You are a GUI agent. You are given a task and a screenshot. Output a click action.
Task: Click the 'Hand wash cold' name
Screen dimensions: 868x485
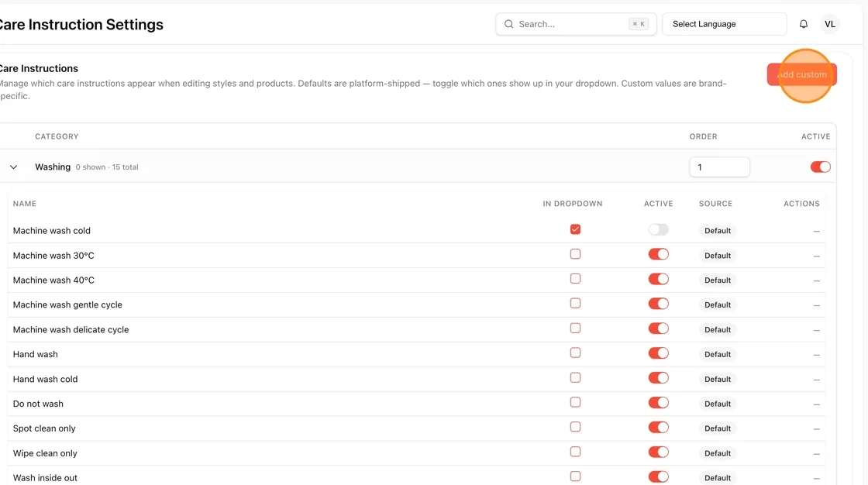46,380
